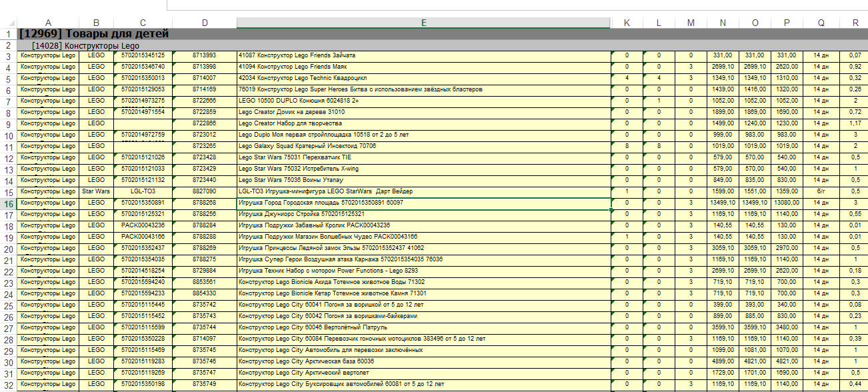868x392 pixels.
Task: Select price cell '2970,00'
Action: [x=787, y=248]
